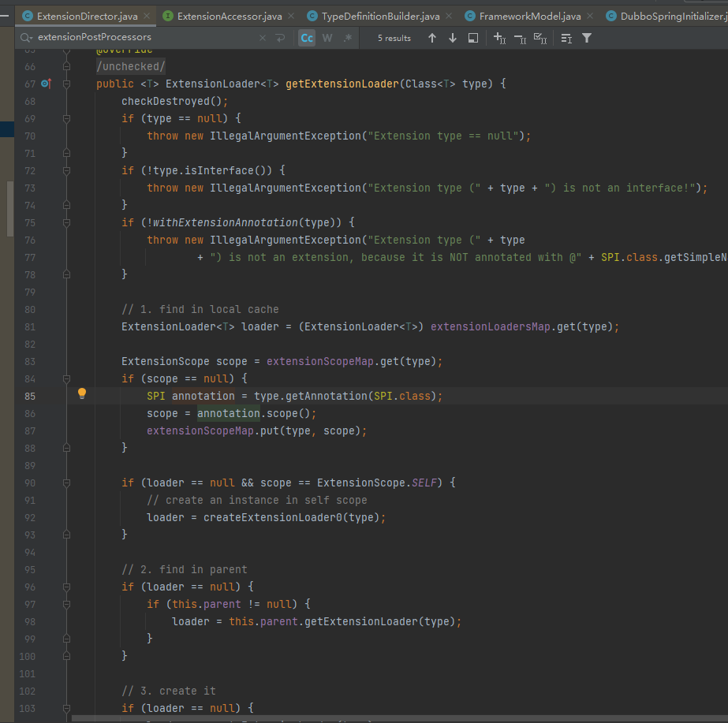This screenshot has height=723, width=728.
Task: Click the "// 1. find in local cache" comment
Action: tap(200, 310)
